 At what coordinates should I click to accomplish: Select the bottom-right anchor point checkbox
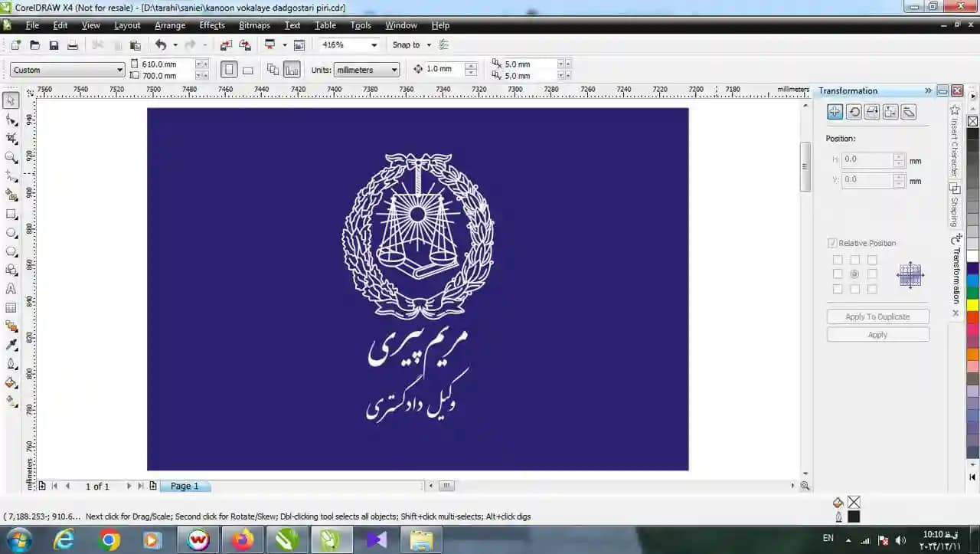[872, 289]
